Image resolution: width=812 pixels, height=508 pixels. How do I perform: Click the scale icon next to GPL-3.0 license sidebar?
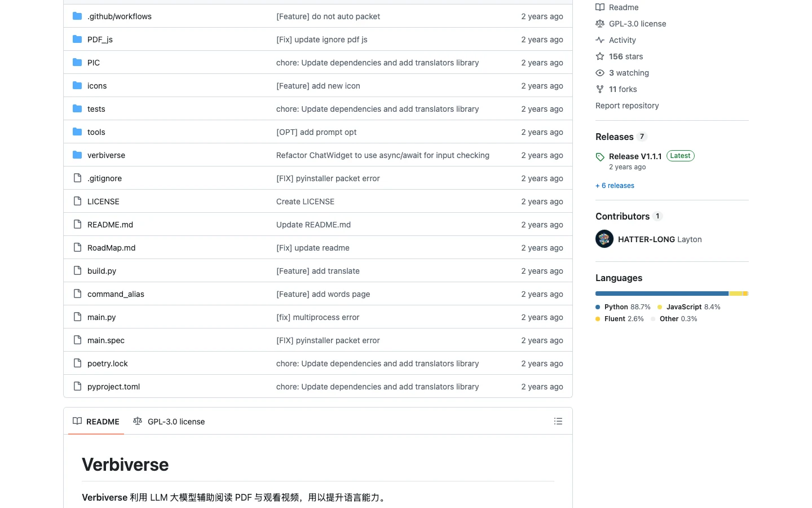(x=600, y=24)
